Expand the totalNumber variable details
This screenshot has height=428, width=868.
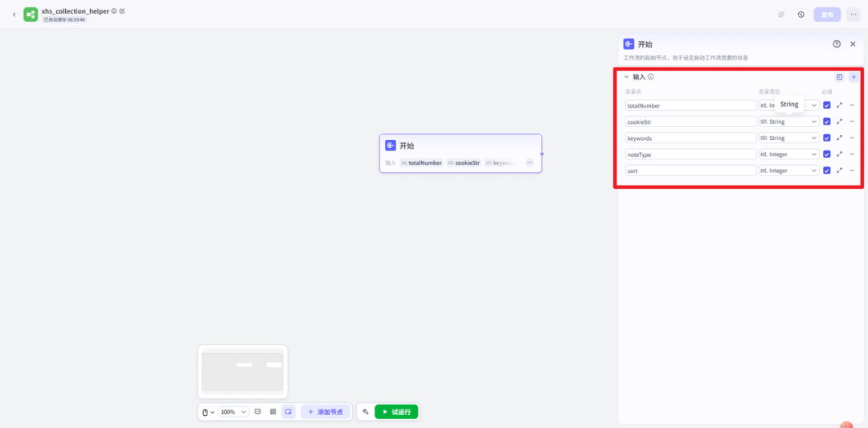[839, 105]
